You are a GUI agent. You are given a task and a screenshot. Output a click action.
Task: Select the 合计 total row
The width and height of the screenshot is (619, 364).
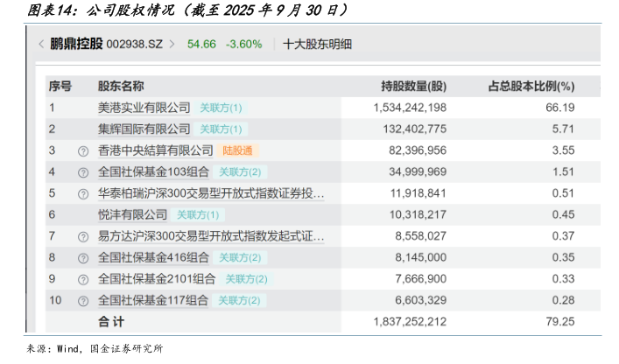(x=111, y=322)
